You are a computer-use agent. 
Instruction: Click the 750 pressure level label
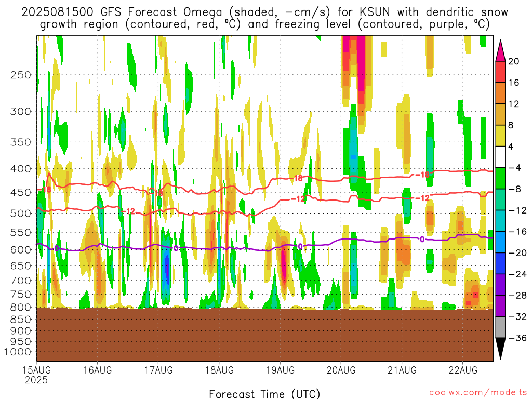tap(21, 295)
